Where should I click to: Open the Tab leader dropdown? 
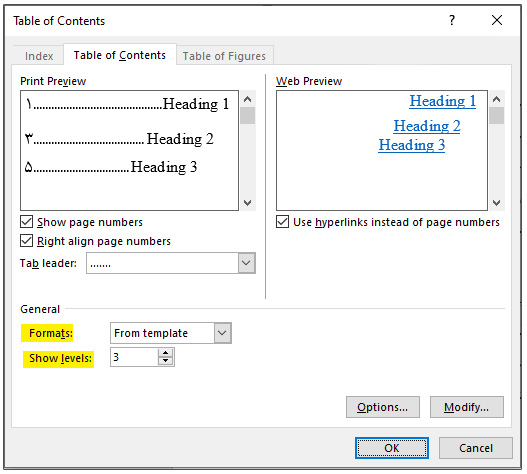(x=246, y=263)
